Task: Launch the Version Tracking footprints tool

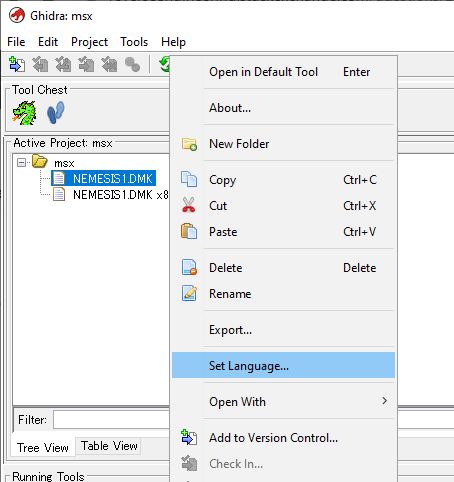Action: point(55,113)
